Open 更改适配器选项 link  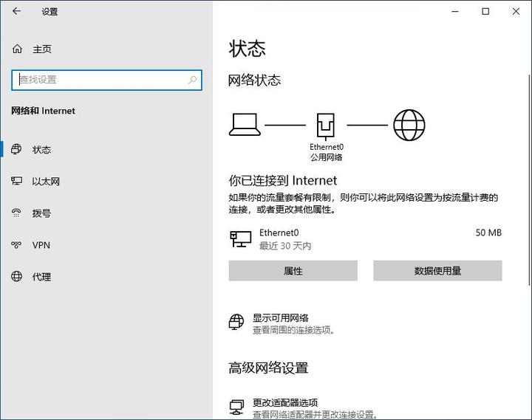click(285, 403)
